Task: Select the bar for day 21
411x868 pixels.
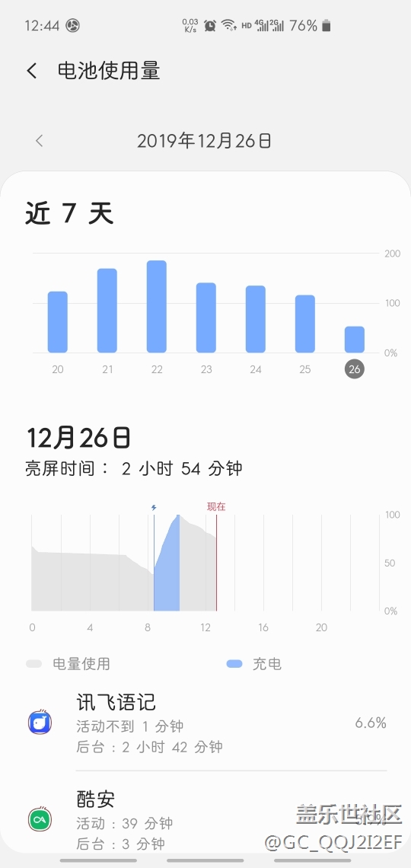Action: 107,311
